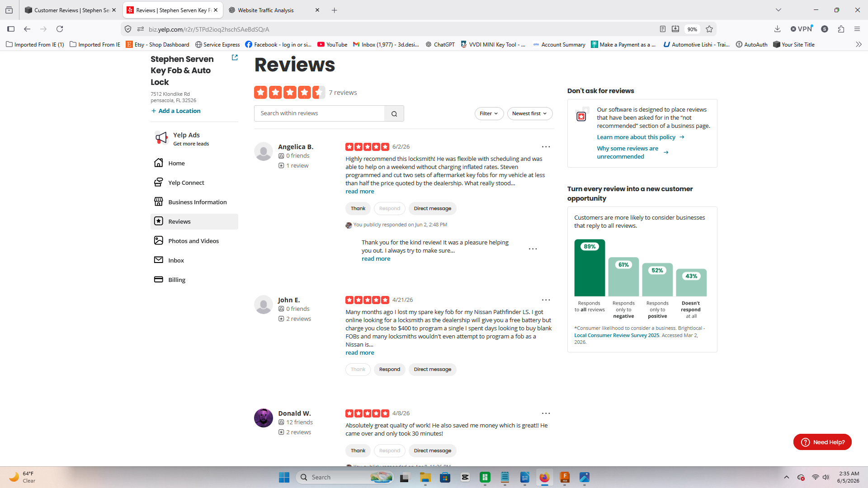Open the browser extensions puzzle icon

pos(841,29)
